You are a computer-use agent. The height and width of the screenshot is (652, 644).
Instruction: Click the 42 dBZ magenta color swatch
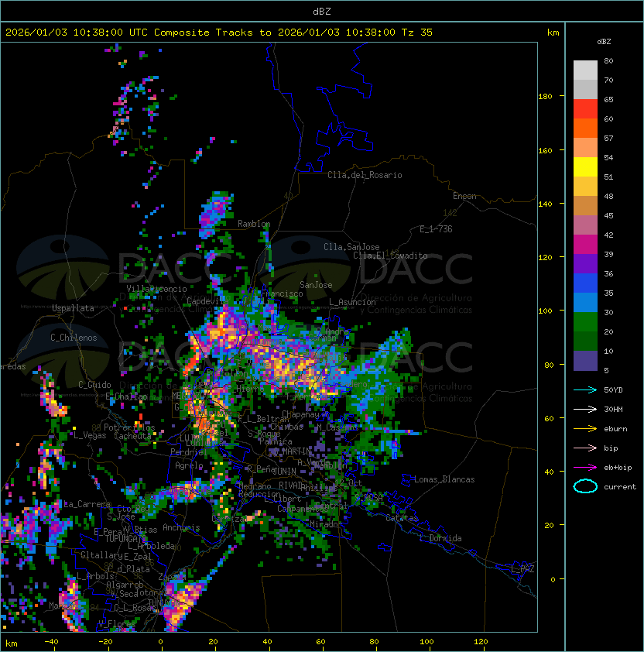tap(585, 244)
